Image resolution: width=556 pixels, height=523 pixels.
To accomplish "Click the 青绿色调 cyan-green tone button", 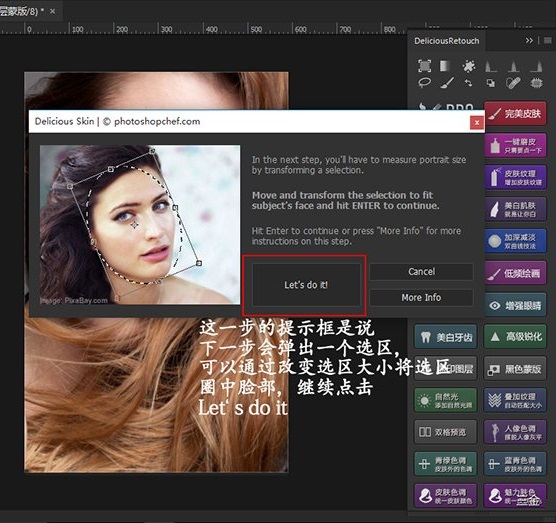I will pyautogui.click(x=446, y=464).
